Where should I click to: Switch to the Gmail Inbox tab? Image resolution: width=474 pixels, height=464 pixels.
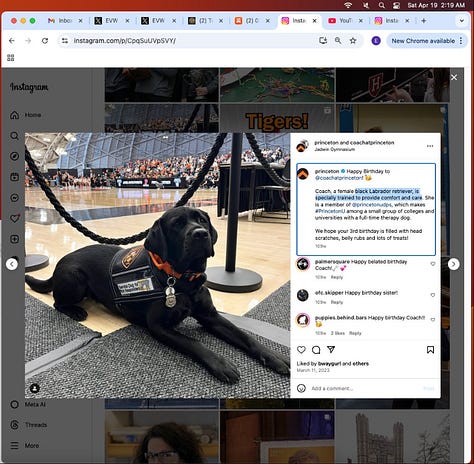pyautogui.click(x=65, y=21)
